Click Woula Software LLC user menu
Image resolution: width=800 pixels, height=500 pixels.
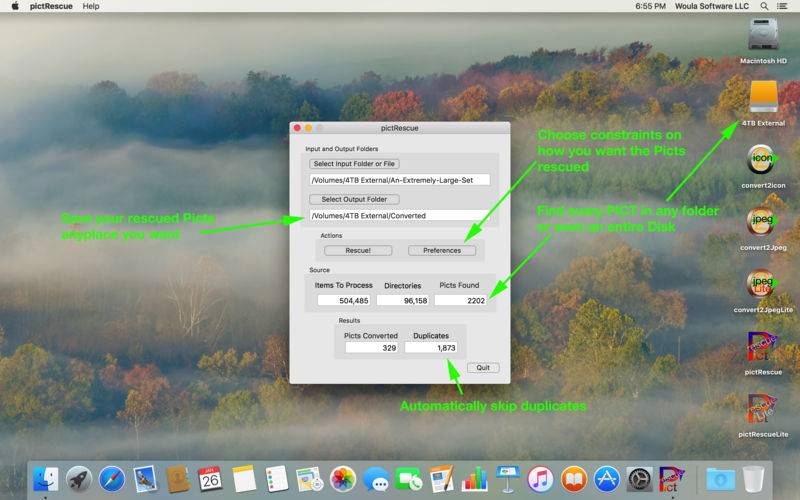712,6
